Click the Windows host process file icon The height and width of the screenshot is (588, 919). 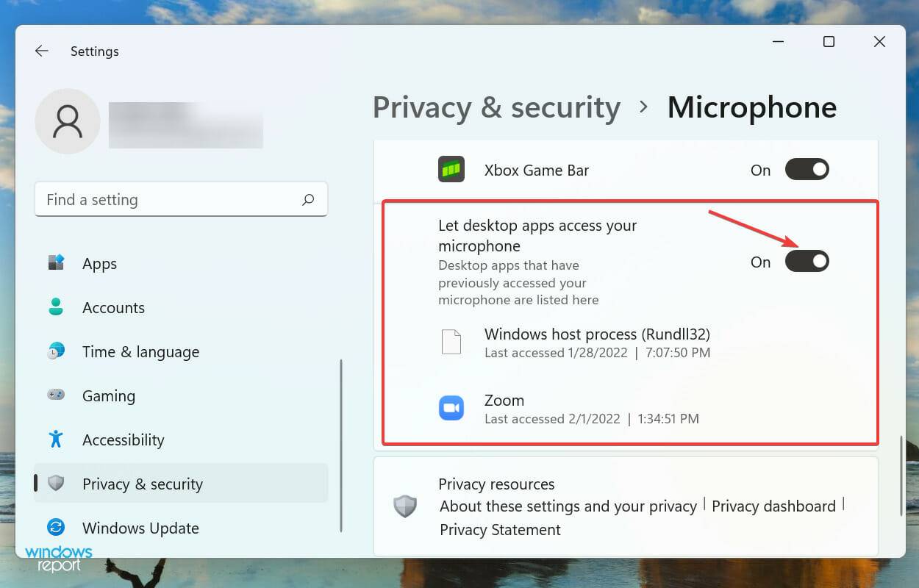451,342
